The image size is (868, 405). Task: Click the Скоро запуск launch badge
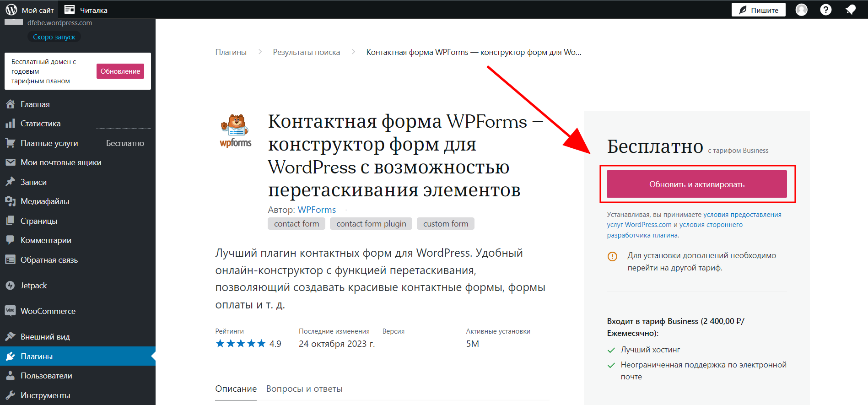click(x=54, y=37)
